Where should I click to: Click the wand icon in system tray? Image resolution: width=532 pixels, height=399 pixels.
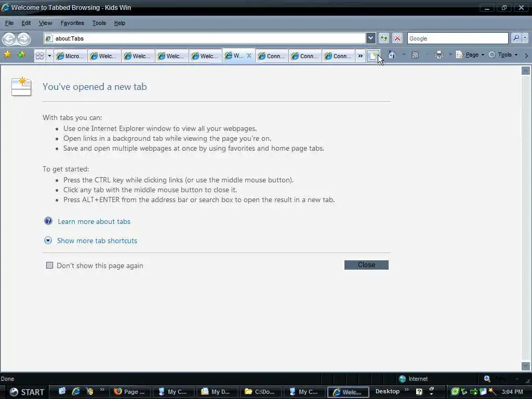click(x=493, y=392)
